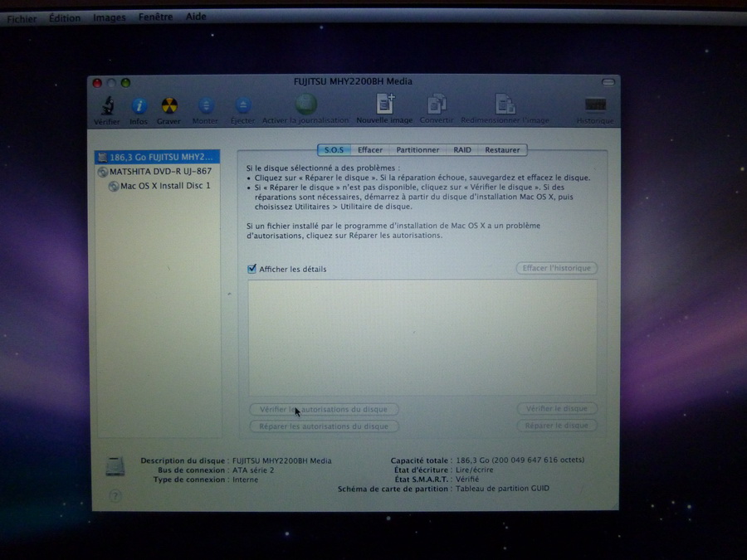Click the Convertir toolbar icon

click(437, 104)
